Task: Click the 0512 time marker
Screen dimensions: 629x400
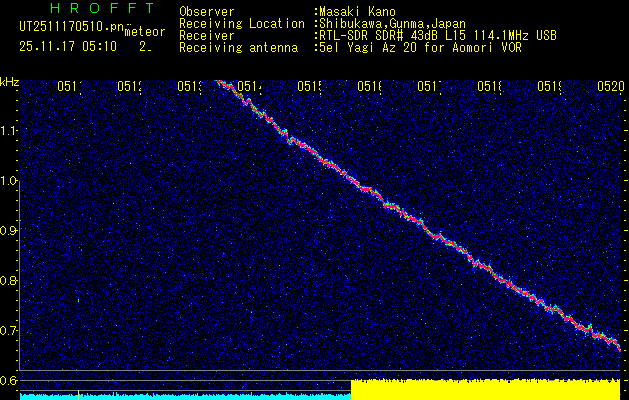Action: click(x=130, y=86)
